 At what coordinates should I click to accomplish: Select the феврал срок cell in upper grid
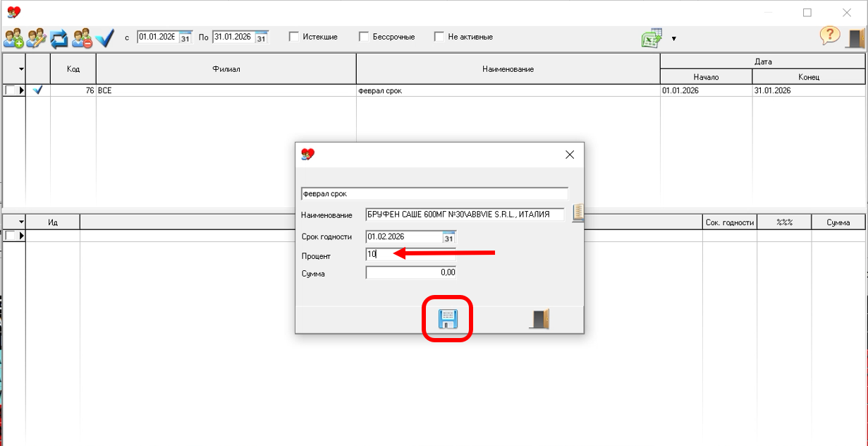[508, 90]
